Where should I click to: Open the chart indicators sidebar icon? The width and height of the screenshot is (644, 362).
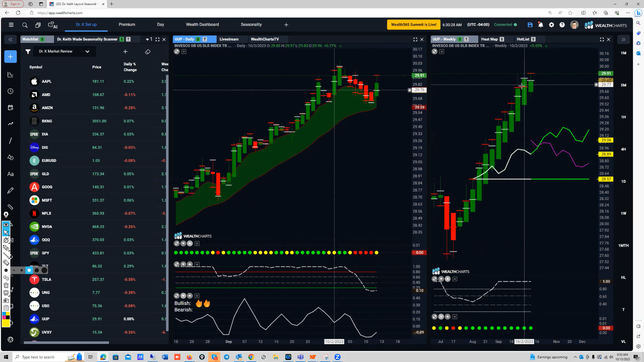(x=10, y=75)
